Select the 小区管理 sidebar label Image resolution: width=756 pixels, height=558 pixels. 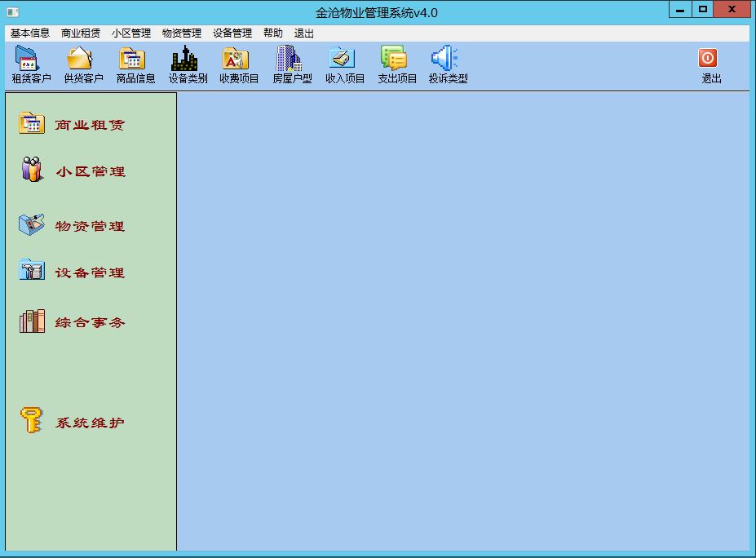(x=91, y=171)
